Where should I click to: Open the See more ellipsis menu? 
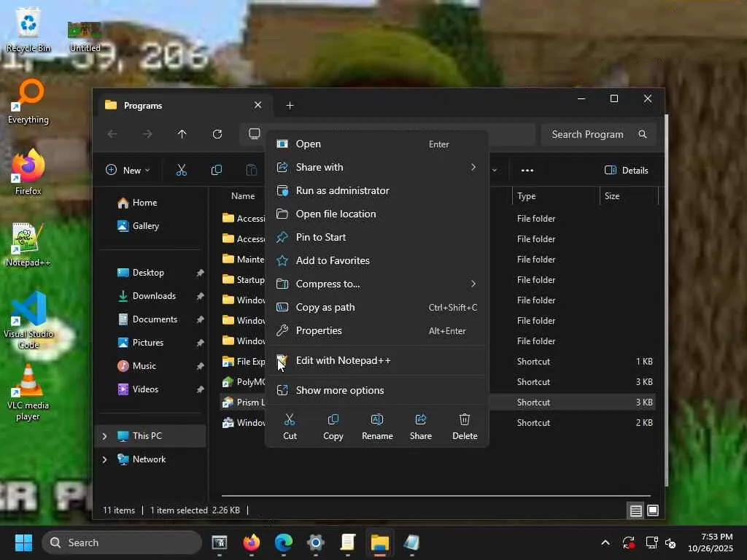[527, 170]
